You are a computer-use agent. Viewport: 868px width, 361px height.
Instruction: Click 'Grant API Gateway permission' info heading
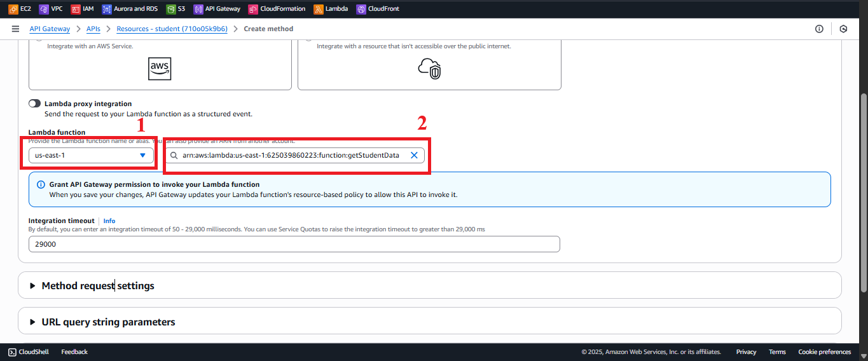tap(155, 184)
